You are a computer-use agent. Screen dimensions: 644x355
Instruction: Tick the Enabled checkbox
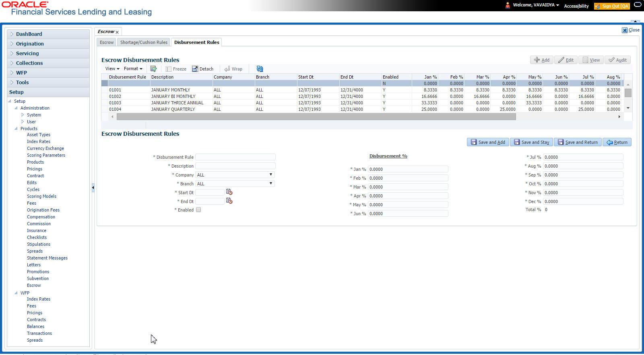click(x=198, y=210)
